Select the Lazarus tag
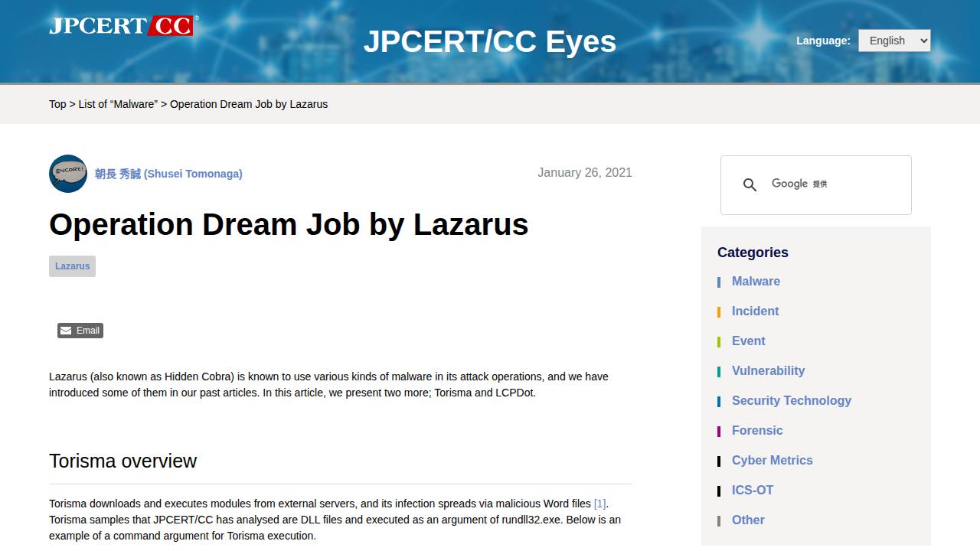This screenshot has height=551, width=980. (x=72, y=266)
